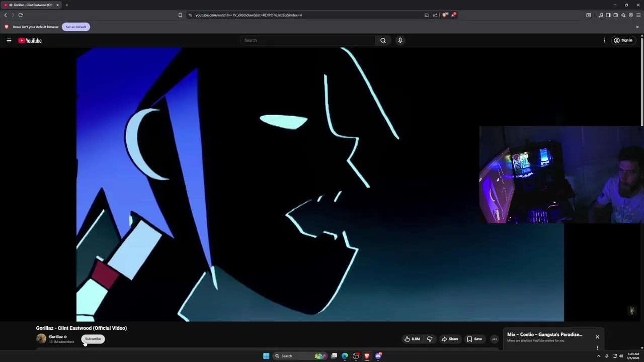Open Brave Wallet icon
The width and height of the screenshot is (644, 362).
615,15
